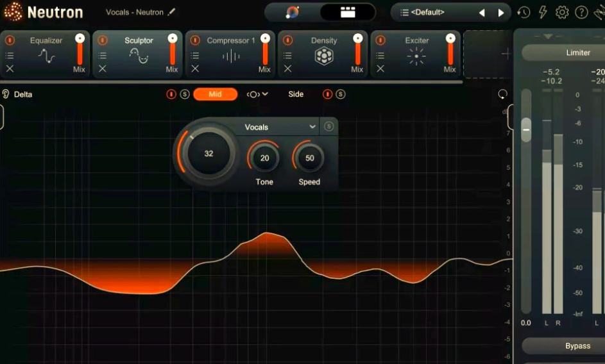Open the channel mode chevron next to Mid
The width and height of the screenshot is (605, 364).
coord(257,94)
